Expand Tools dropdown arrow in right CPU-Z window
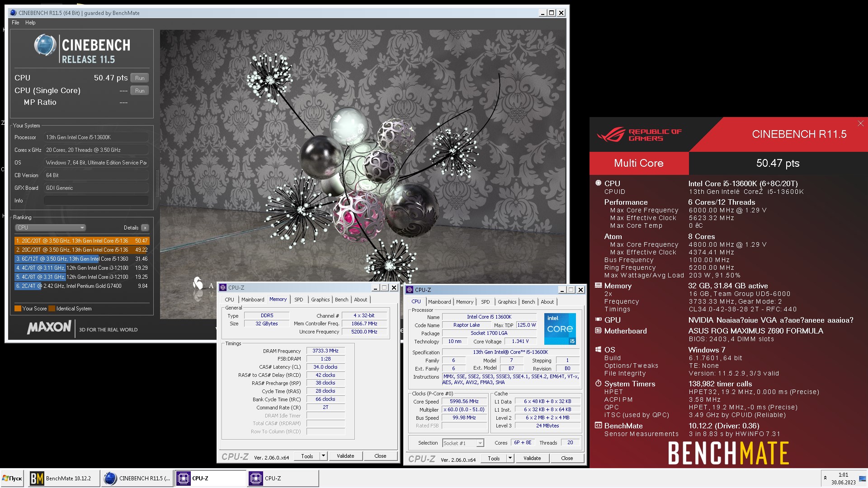868x488 pixels. [x=510, y=459]
